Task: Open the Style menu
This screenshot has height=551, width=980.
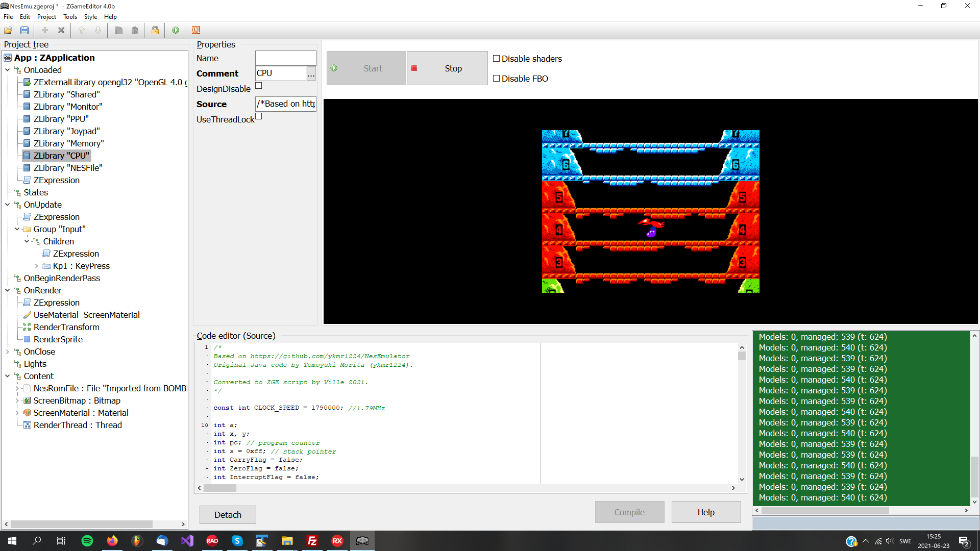Action: (90, 17)
